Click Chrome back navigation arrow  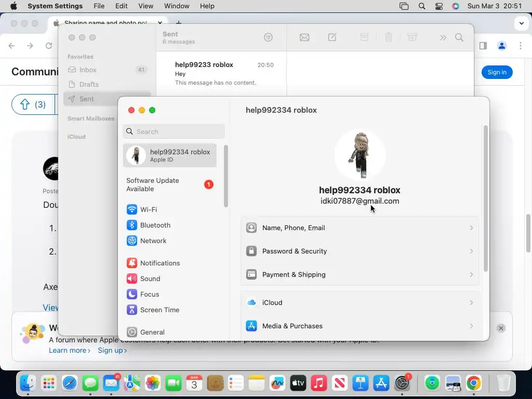[11, 46]
